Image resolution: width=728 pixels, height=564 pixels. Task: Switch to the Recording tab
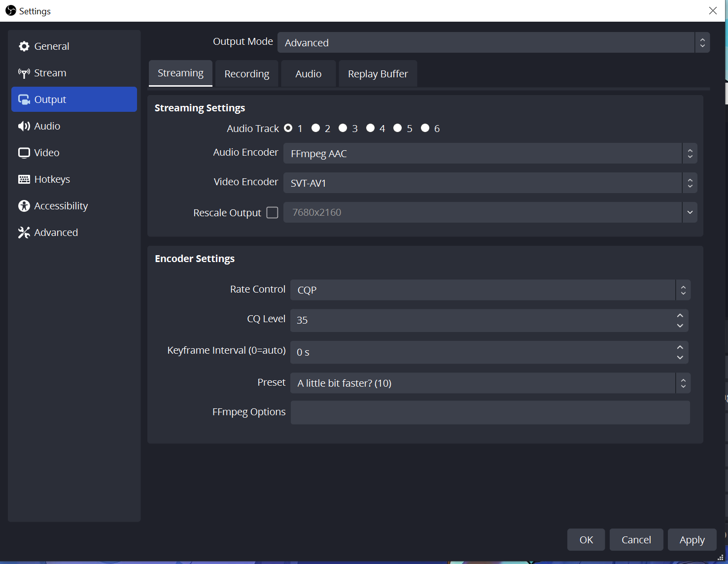pyautogui.click(x=247, y=74)
